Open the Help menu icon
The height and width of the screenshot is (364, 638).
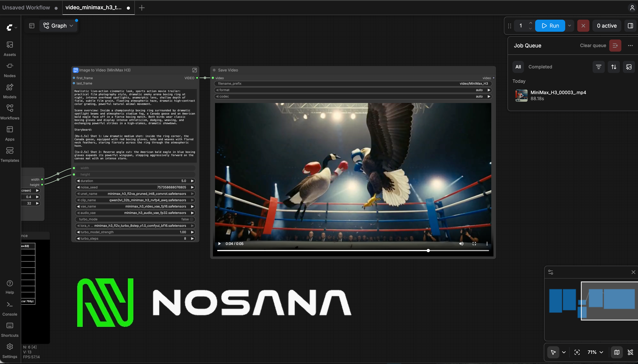click(10, 287)
